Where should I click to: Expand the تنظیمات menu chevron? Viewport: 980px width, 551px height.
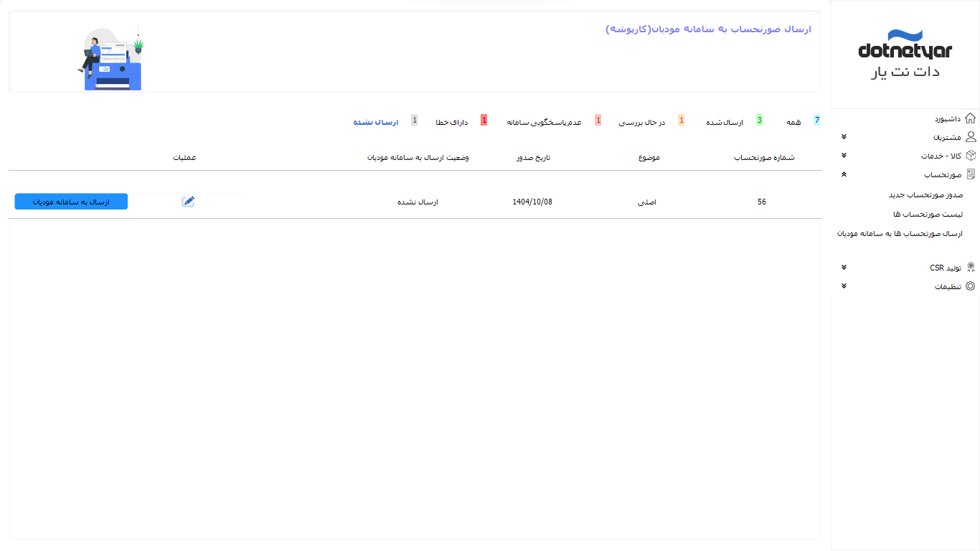click(x=844, y=286)
